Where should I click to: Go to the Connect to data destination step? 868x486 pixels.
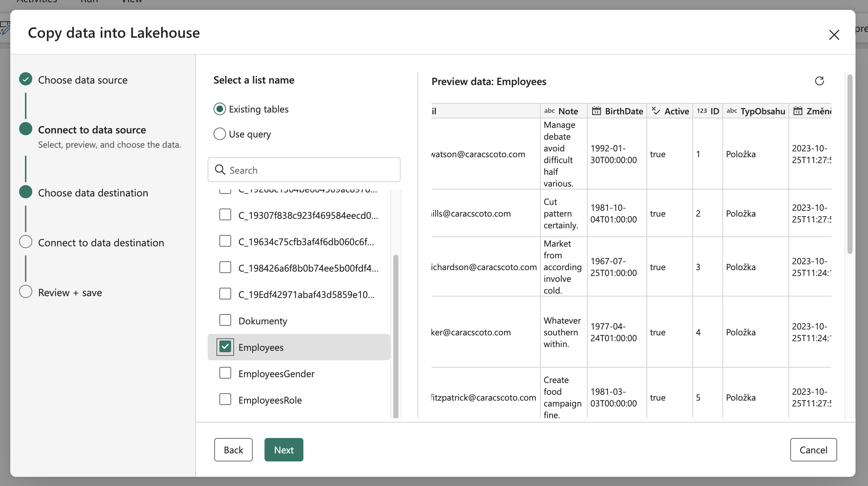pos(101,243)
